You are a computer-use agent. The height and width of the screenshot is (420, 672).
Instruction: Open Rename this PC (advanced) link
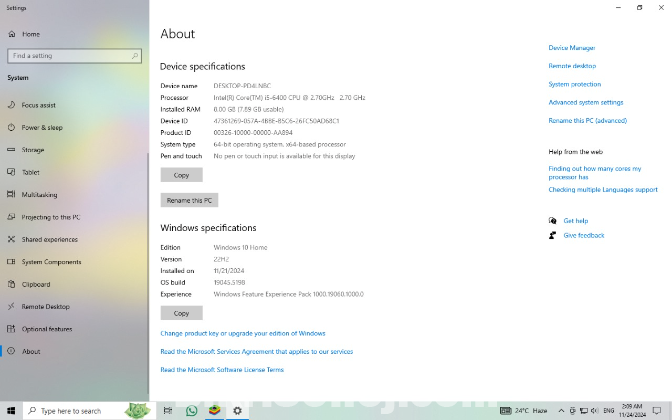(588, 121)
